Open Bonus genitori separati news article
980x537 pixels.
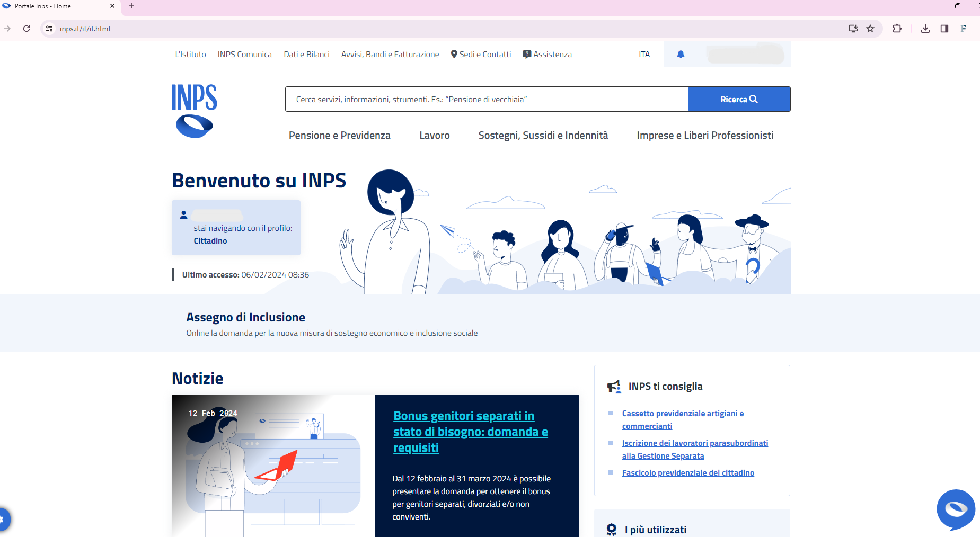click(x=471, y=432)
